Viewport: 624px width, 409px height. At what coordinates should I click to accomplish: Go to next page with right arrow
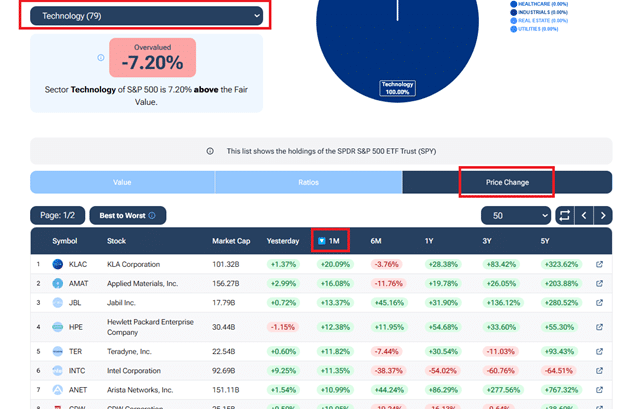click(x=603, y=215)
